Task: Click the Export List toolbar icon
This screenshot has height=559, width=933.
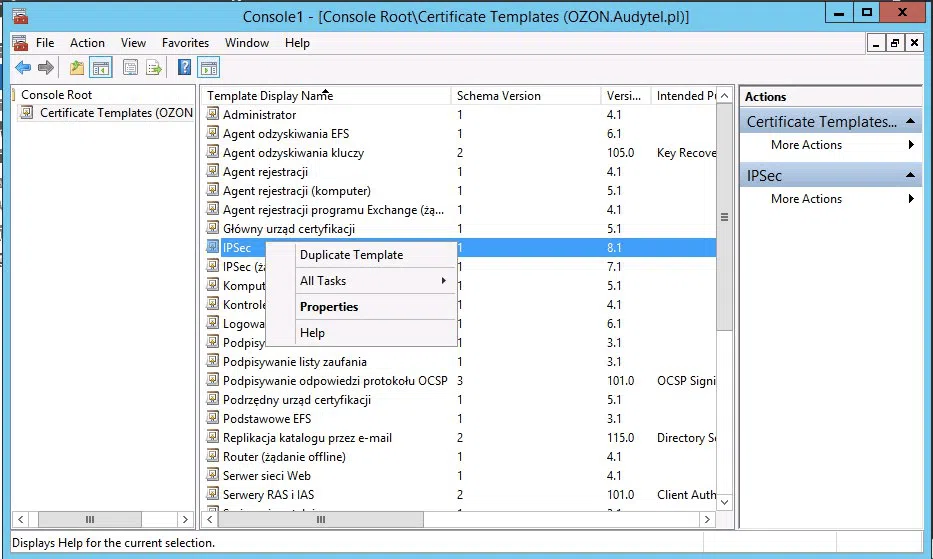Action: coord(154,68)
